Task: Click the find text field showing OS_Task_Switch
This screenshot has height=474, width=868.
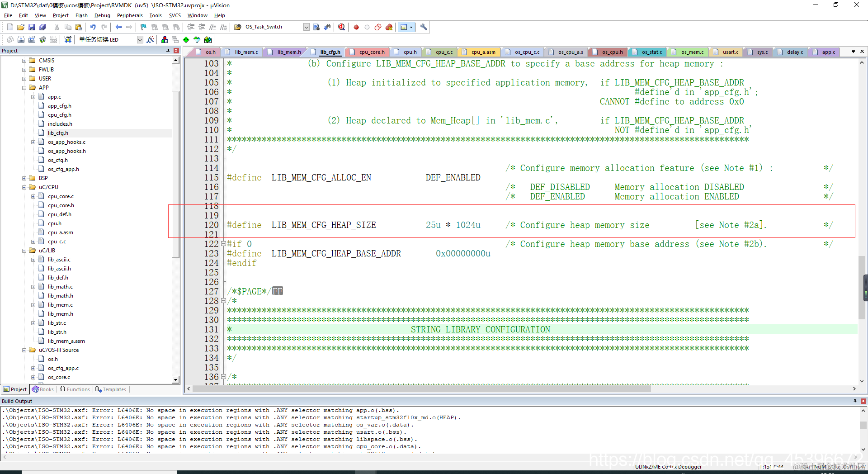Action: click(273, 27)
